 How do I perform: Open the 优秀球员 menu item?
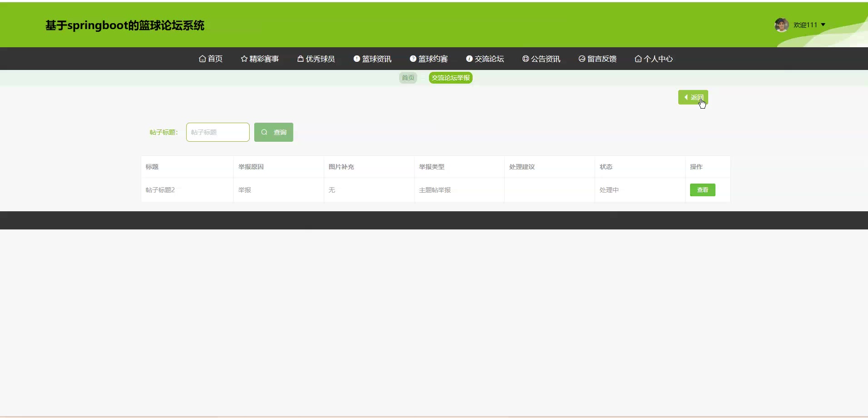pos(316,59)
